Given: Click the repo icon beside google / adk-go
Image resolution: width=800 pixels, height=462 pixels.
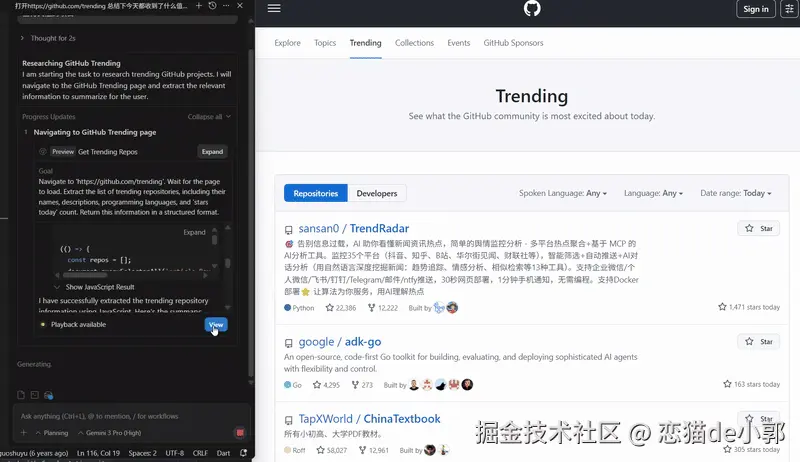Looking at the screenshot, I should 289,343.
